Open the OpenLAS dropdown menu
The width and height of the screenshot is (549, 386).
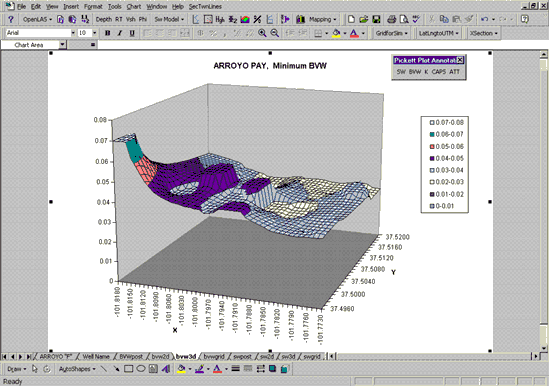(37, 19)
